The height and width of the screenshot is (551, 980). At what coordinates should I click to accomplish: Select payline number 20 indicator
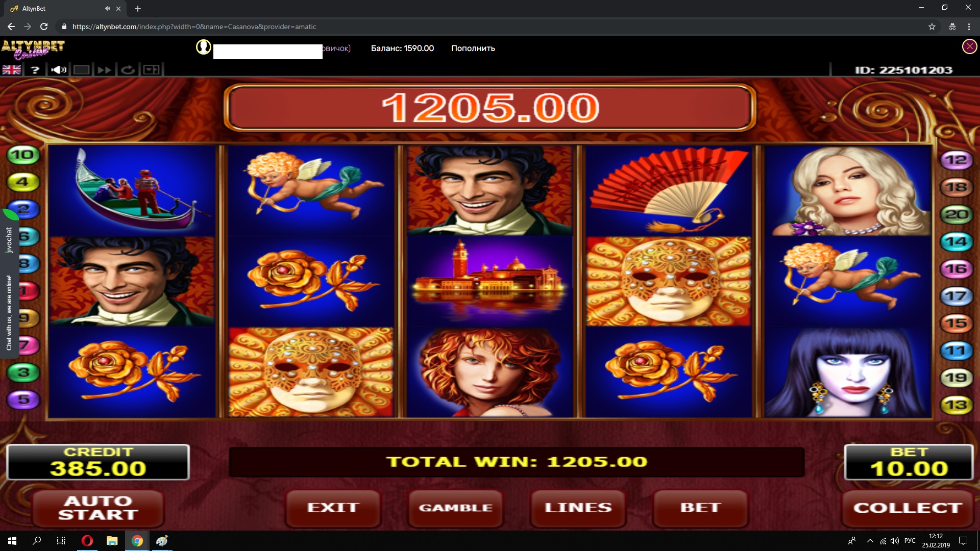coord(956,214)
